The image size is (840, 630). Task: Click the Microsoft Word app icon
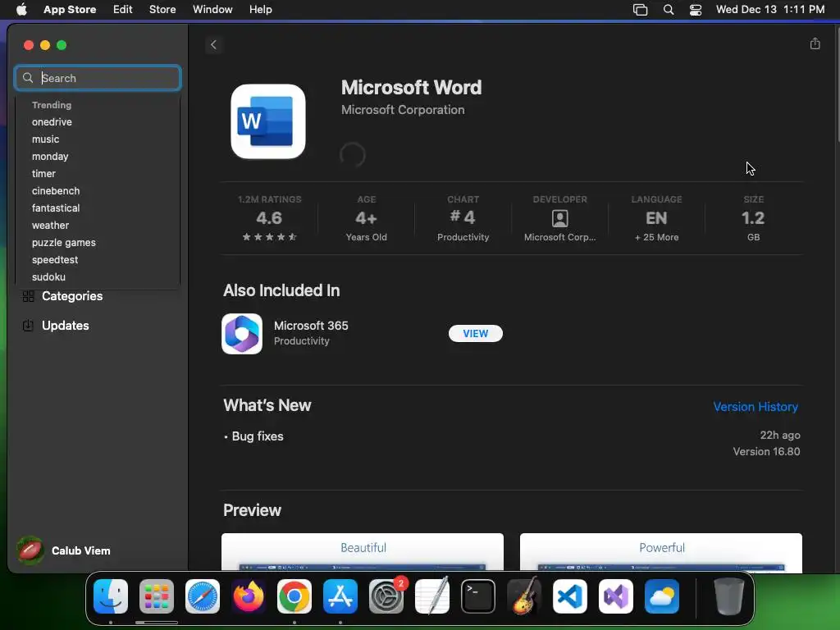click(x=268, y=121)
